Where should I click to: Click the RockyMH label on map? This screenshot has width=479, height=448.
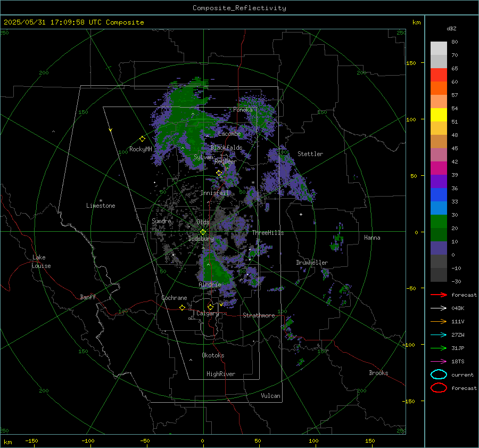pos(141,149)
